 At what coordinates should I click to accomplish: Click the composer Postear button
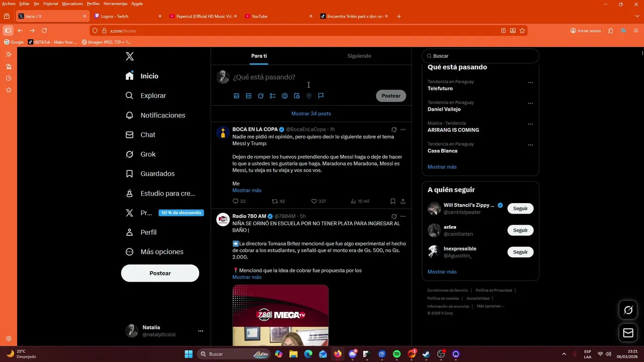coord(391,96)
